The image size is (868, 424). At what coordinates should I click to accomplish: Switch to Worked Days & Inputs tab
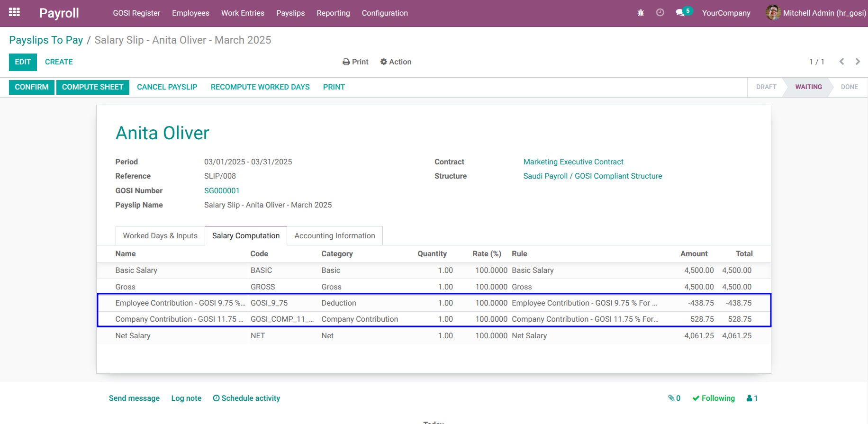(x=160, y=235)
